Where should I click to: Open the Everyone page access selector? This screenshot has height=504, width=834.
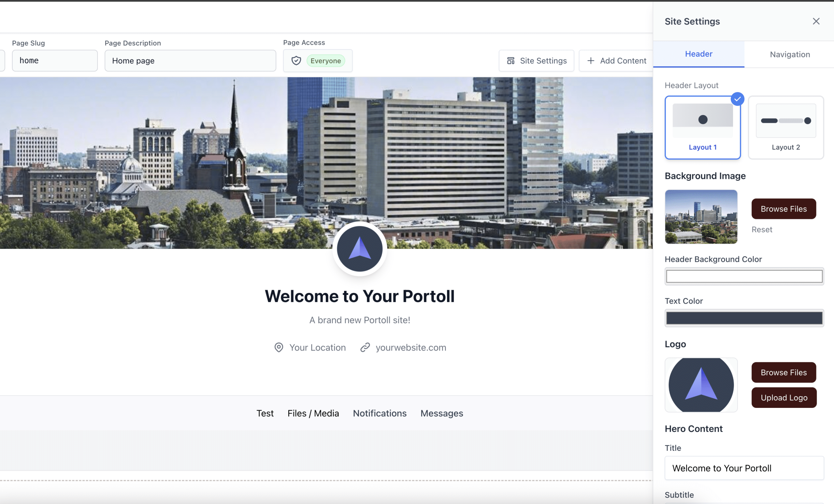[325, 61]
